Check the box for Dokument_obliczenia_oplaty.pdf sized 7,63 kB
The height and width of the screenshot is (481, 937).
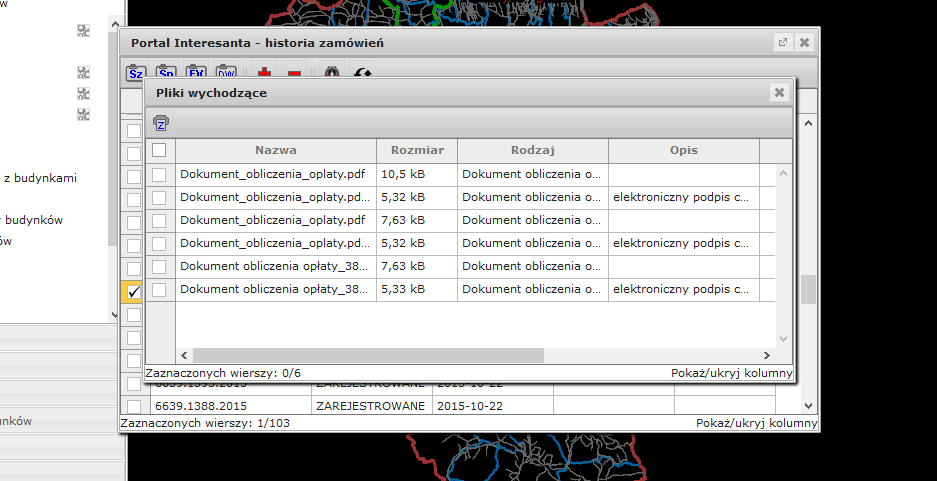[159, 220]
